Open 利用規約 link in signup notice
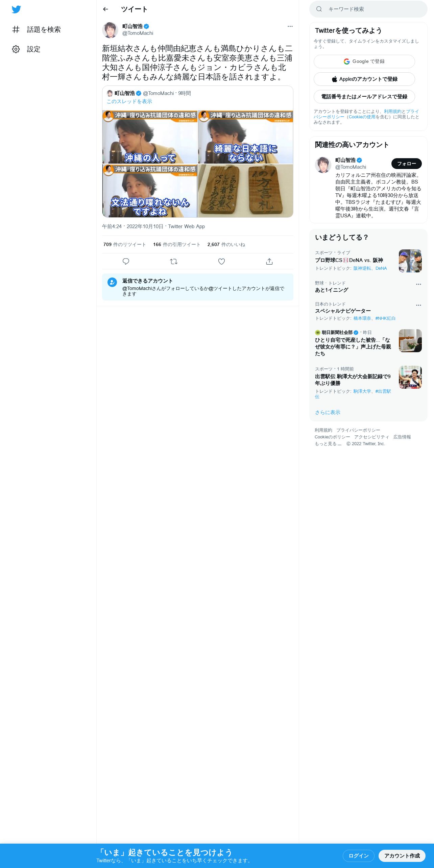434x868 pixels. [x=392, y=112]
